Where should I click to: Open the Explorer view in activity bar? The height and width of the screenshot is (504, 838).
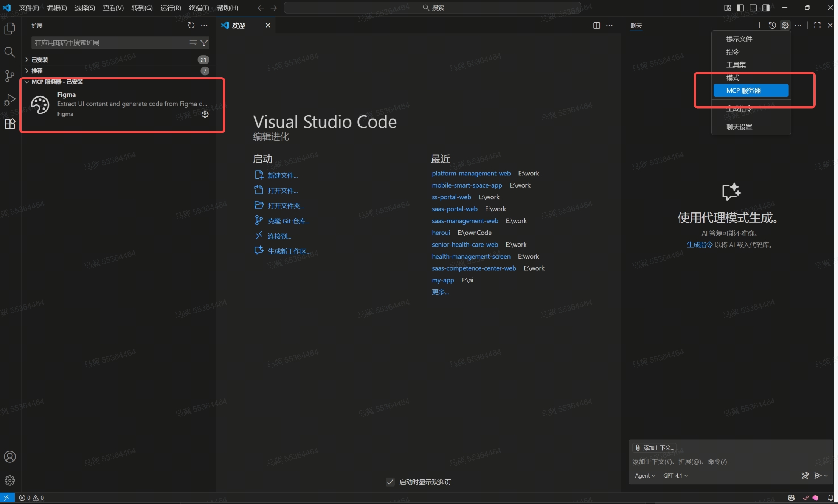(9, 29)
